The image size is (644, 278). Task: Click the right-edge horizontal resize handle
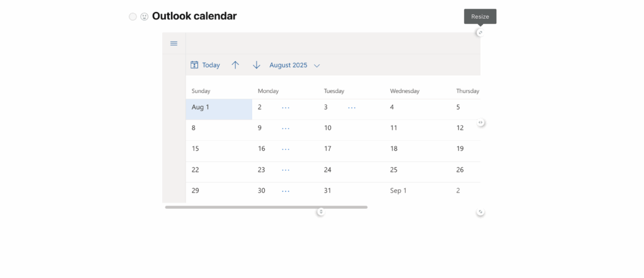(480, 123)
